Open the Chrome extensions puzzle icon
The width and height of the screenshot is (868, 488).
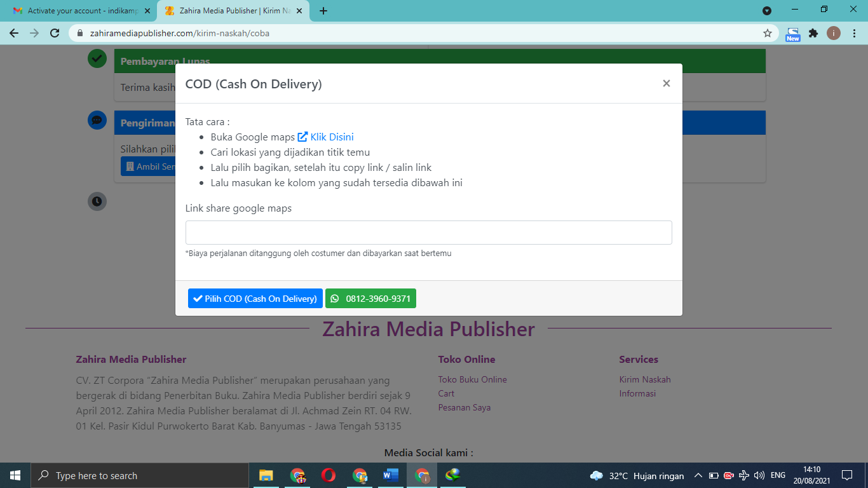point(813,33)
